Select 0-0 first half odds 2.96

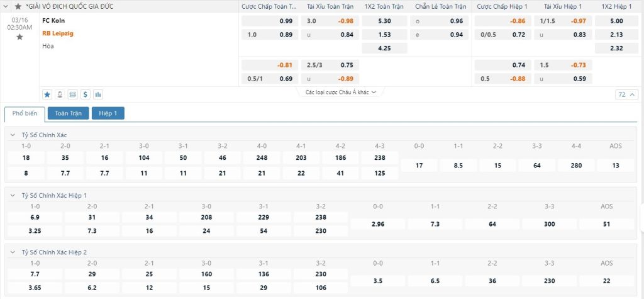(377, 223)
